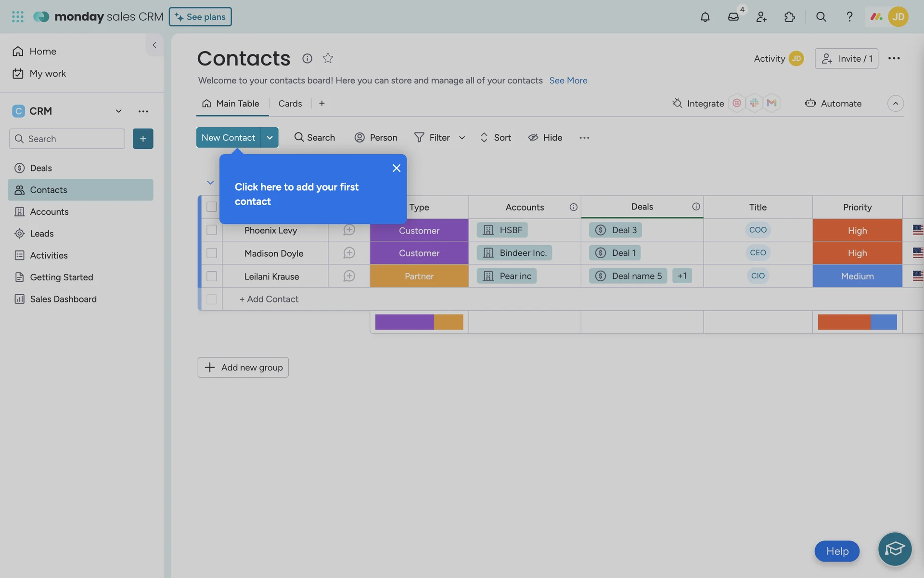Expand the CRM workspace dropdown

coord(118,111)
